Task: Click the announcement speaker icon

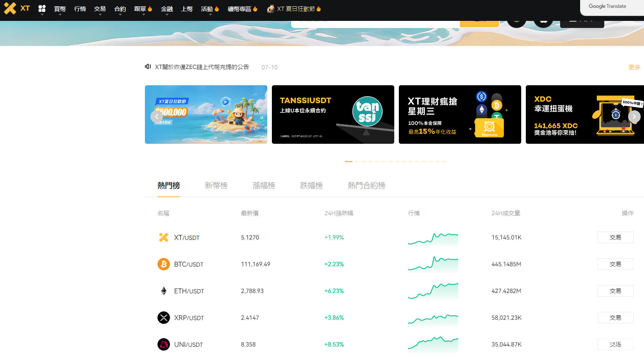Action: [148, 66]
